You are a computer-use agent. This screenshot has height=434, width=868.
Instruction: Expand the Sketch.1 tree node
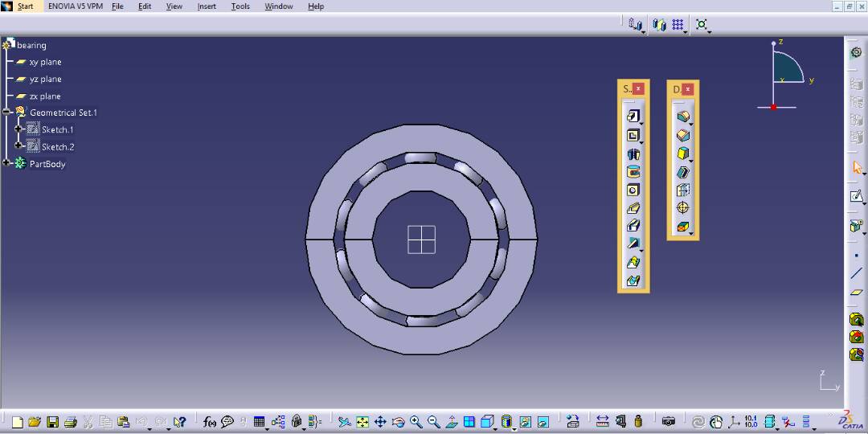tap(18, 129)
